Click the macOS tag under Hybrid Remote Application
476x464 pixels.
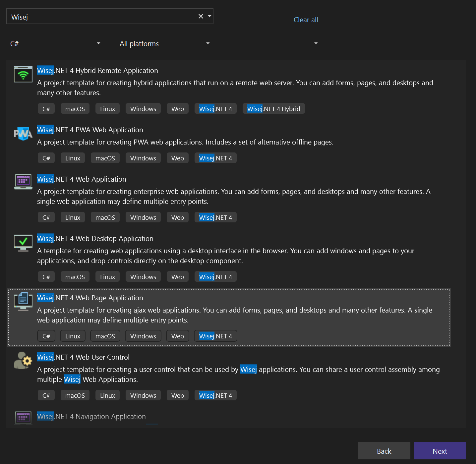click(x=75, y=109)
